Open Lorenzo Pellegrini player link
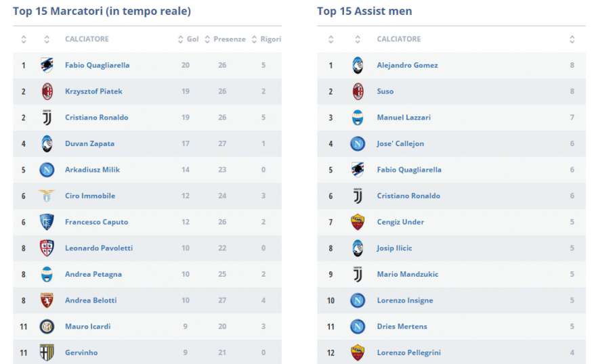 [409, 352]
